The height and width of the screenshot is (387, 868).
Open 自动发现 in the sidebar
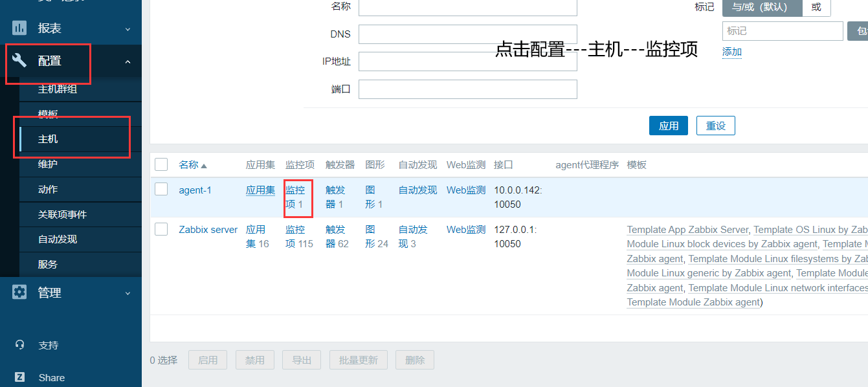point(80,239)
